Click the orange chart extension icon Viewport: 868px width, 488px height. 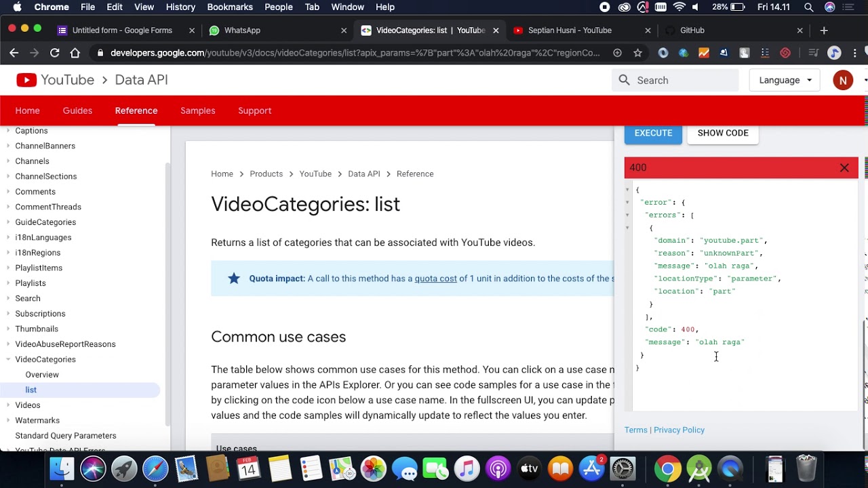pos(704,53)
